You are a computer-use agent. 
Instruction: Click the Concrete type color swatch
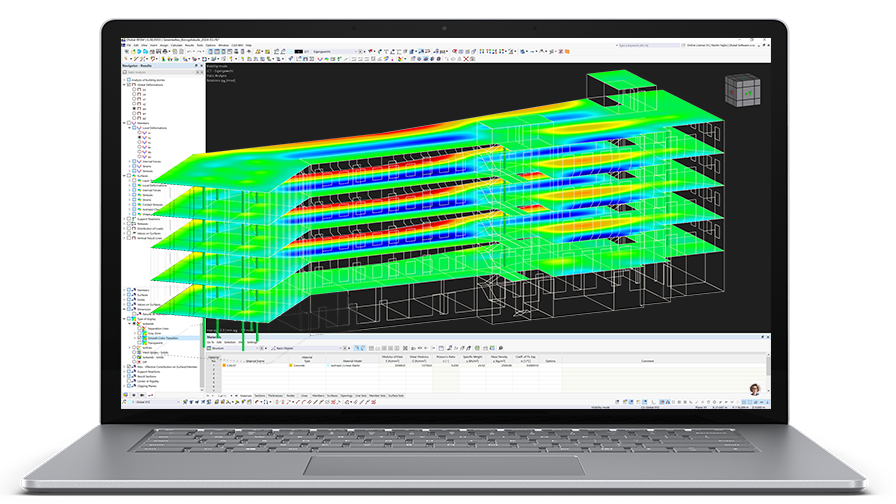tap(291, 365)
